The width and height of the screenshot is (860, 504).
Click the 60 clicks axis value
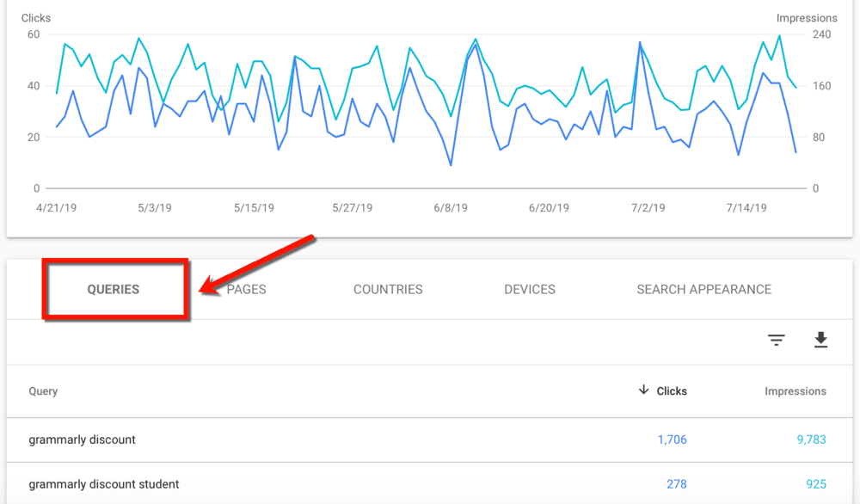(34, 34)
